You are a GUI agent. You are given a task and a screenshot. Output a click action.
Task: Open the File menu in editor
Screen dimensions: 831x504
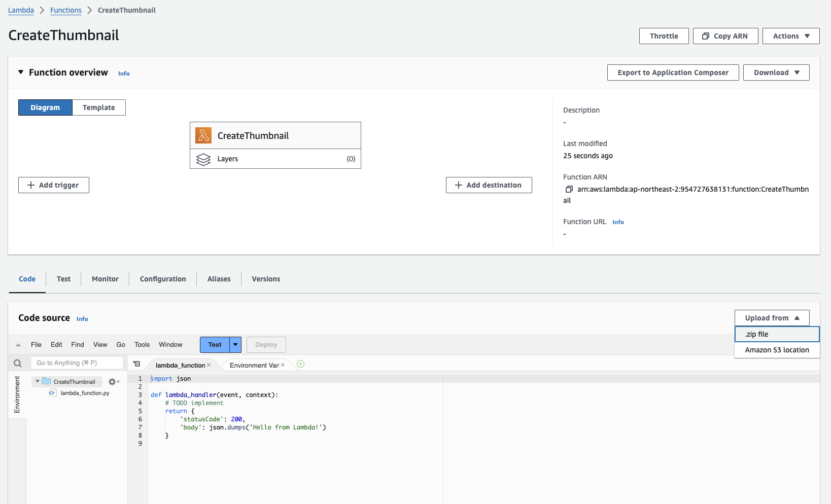coord(36,345)
